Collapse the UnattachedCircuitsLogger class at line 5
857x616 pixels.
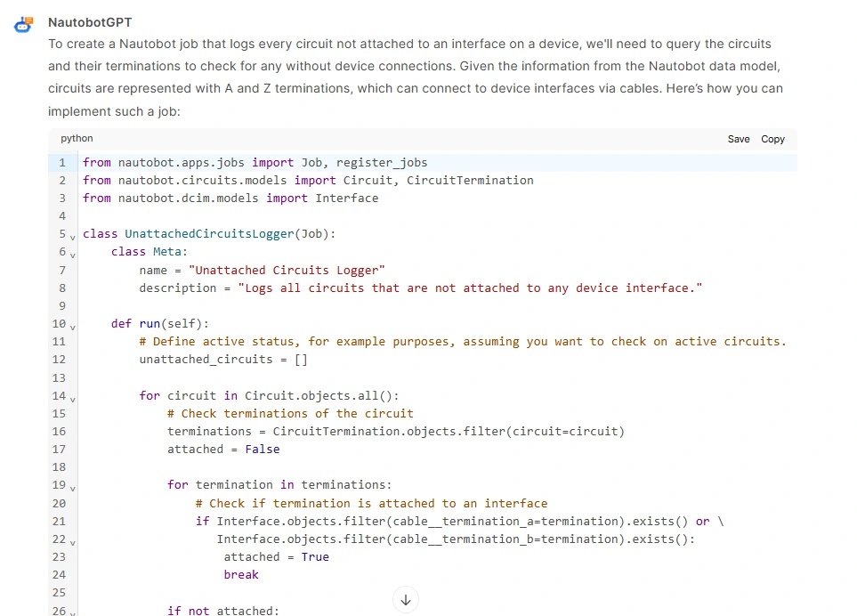coord(72,237)
